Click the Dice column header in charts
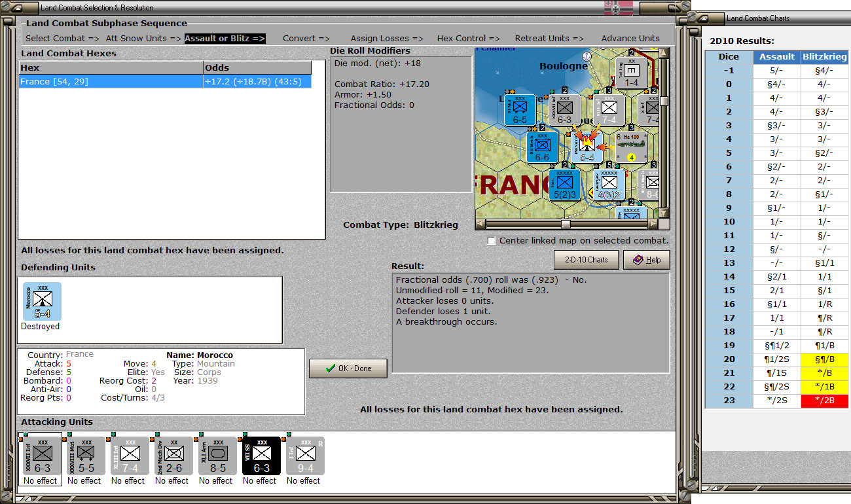This screenshot has width=851, height=504. click(729, 57)
